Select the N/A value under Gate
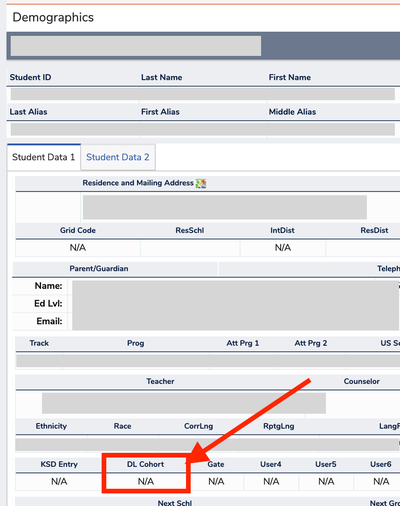Viewport: 400px width, 506px height. coord(216,482)
